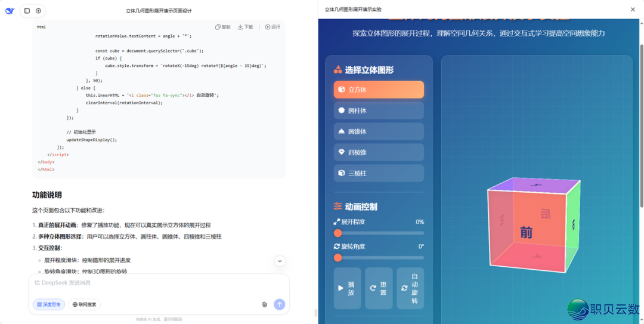Run the html code block
The image size is (644, 324).
click(273, 27)
